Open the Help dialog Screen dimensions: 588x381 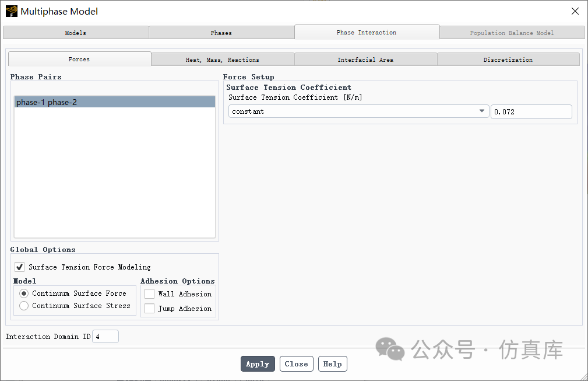pos(332,363)
